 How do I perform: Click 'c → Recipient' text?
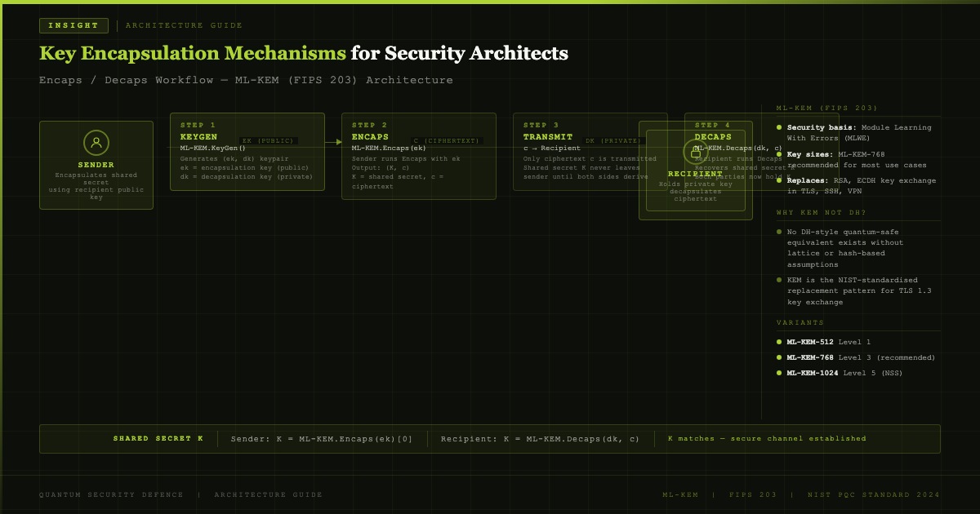point(552,148)
